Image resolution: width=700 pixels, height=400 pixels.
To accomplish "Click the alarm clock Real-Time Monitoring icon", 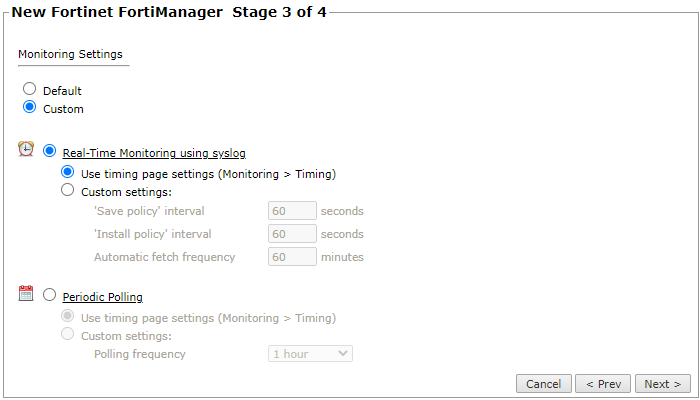I will coord(27,150).
